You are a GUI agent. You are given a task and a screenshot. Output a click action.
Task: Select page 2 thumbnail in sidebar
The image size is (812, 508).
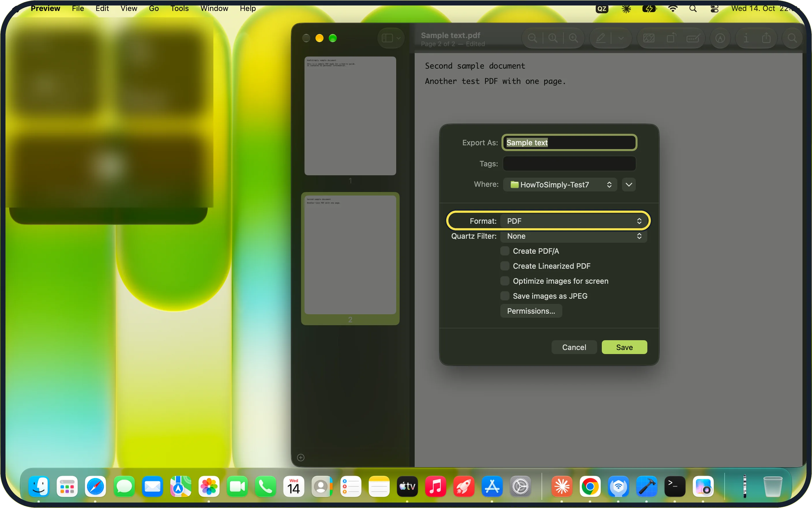(x=350, y=255)
